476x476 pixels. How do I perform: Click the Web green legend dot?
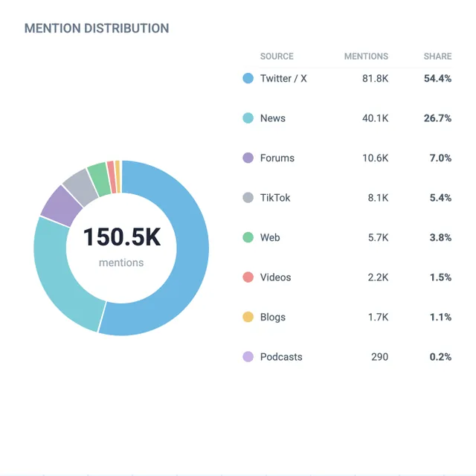[x=248, y=237]
